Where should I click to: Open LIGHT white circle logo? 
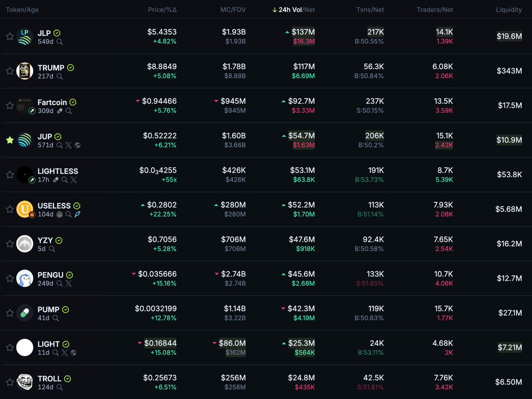[x=25, y=348]
